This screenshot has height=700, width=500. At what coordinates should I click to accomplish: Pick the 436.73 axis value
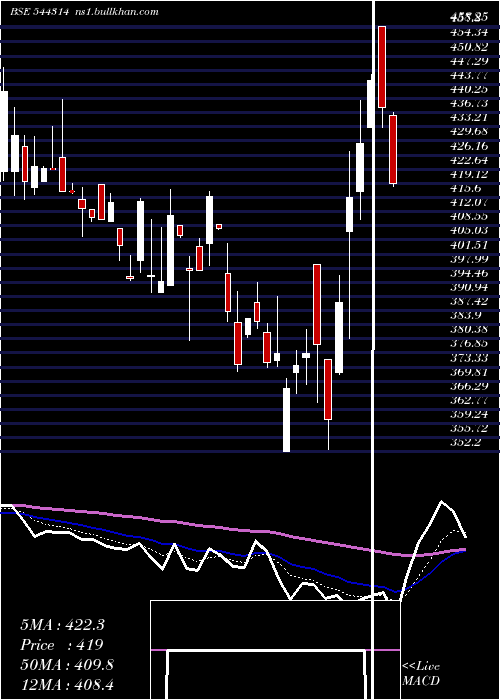pyautogui.click(x=468, y=103)
